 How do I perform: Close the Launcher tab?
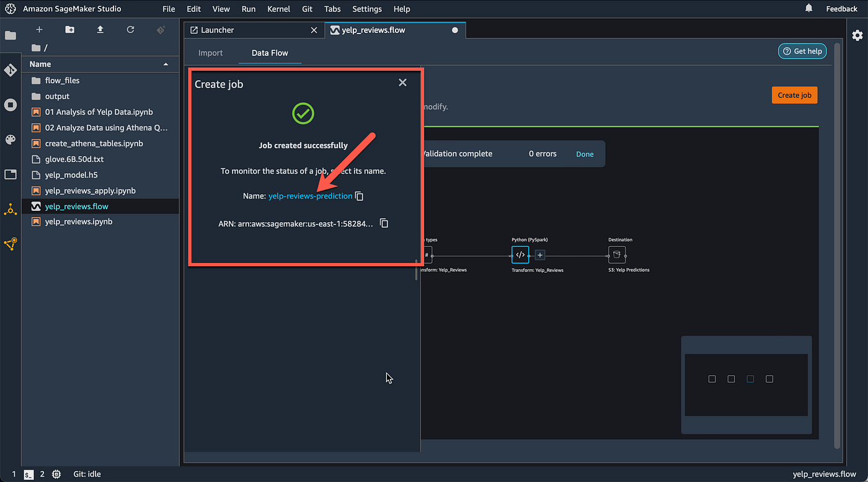click(314, 30)
